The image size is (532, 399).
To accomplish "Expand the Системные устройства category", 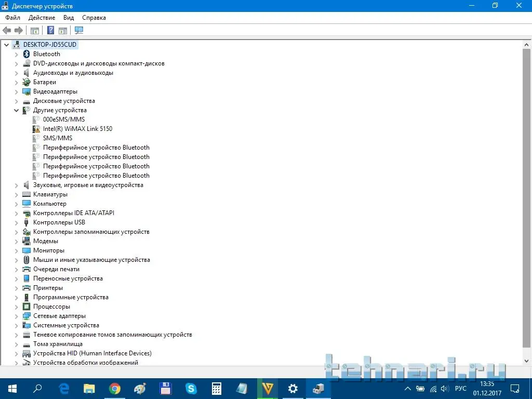I will [x=16, y=326].
